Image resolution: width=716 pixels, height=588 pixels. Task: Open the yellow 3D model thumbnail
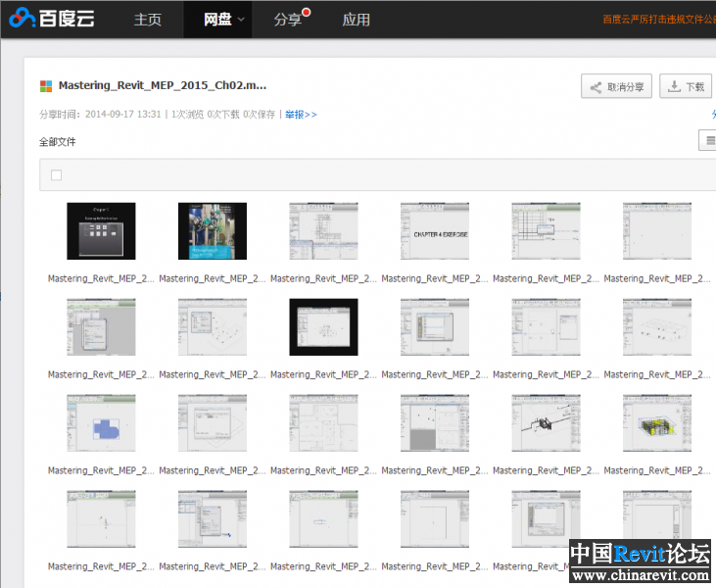tap(657, 423)
